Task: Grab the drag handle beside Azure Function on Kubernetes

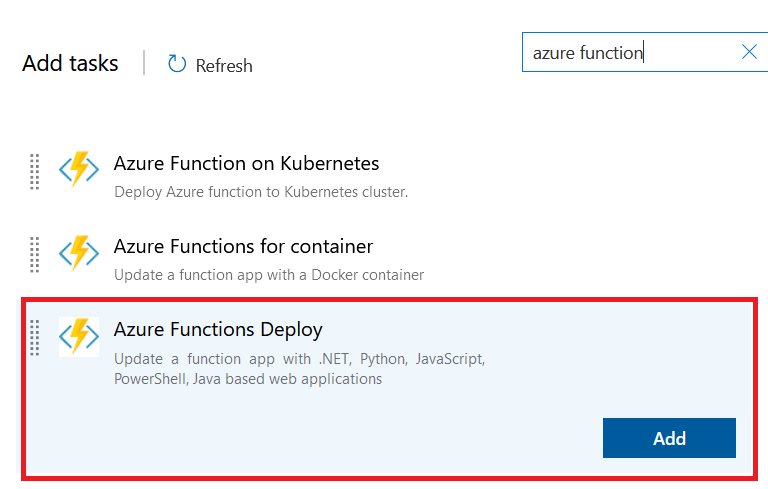Action: pyautogui.click(x=34, y=171)
